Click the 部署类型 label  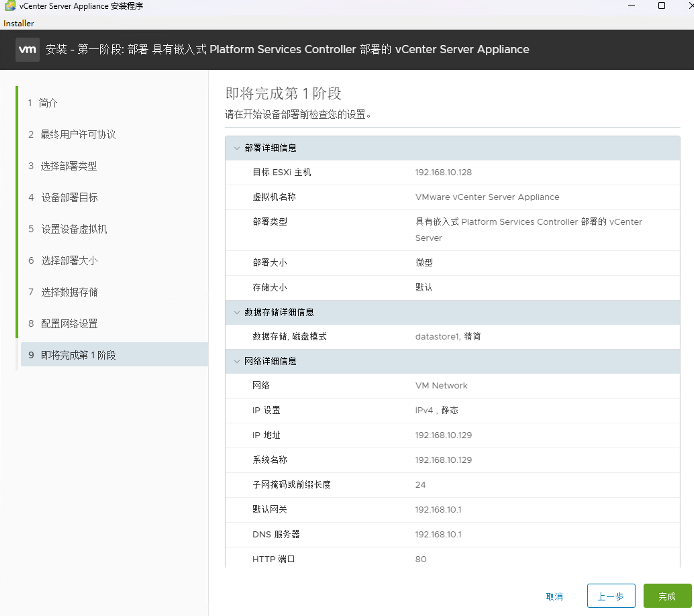point(270,222)
